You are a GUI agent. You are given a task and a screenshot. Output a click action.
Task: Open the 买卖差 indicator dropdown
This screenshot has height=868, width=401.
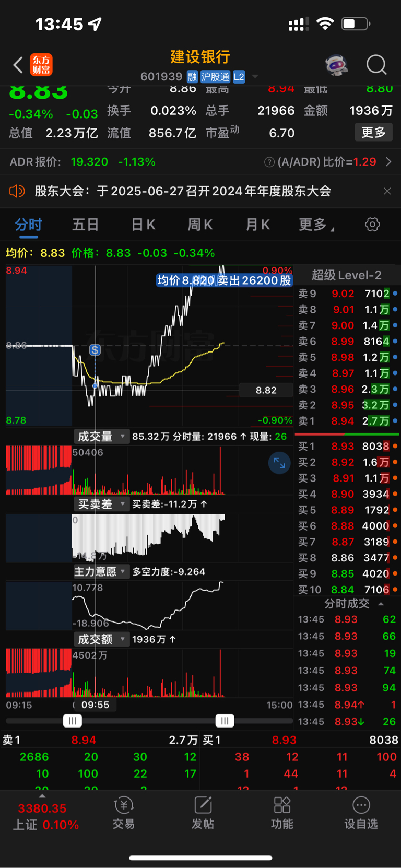click(x=101, y=504)
